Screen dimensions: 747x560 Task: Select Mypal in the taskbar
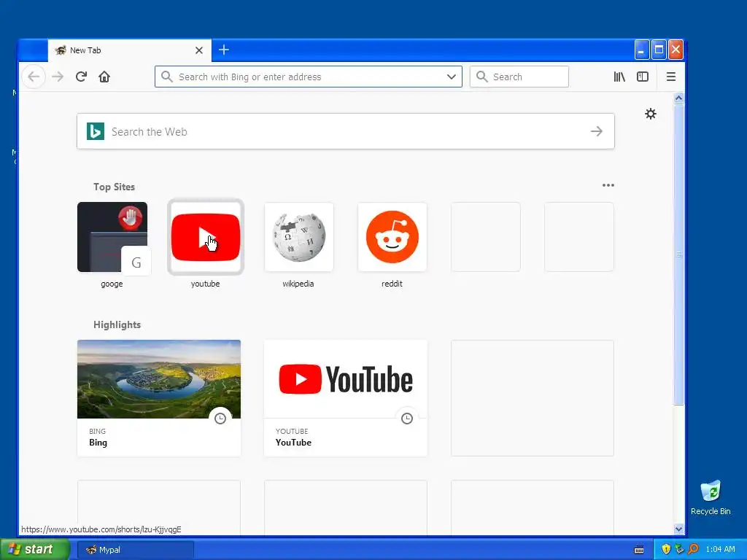136,550
